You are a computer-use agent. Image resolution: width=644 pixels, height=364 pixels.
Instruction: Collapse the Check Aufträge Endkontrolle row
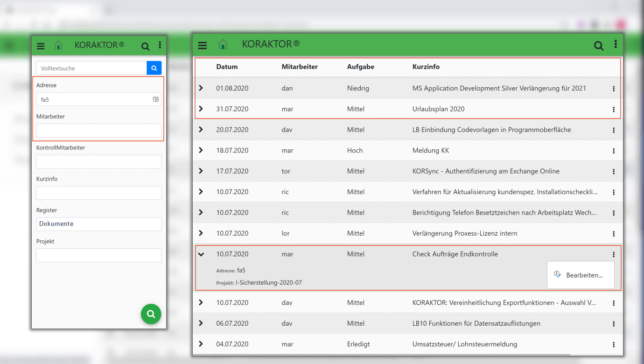(x=201, y=254)
